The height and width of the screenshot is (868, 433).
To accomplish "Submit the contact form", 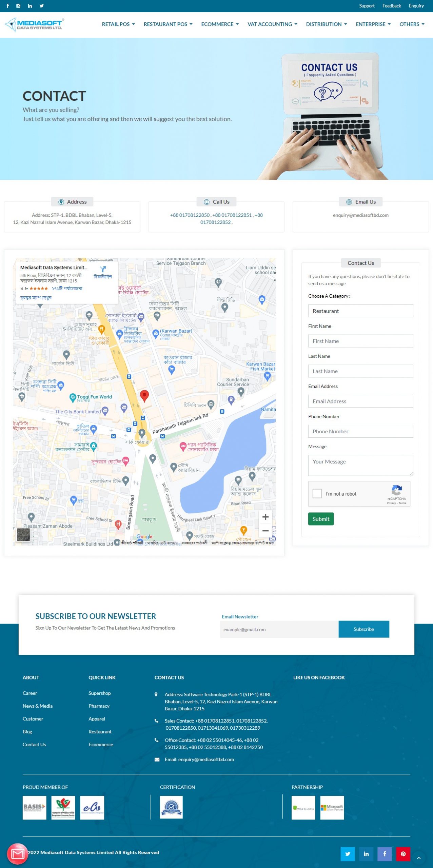I will (x=321, y=519).
